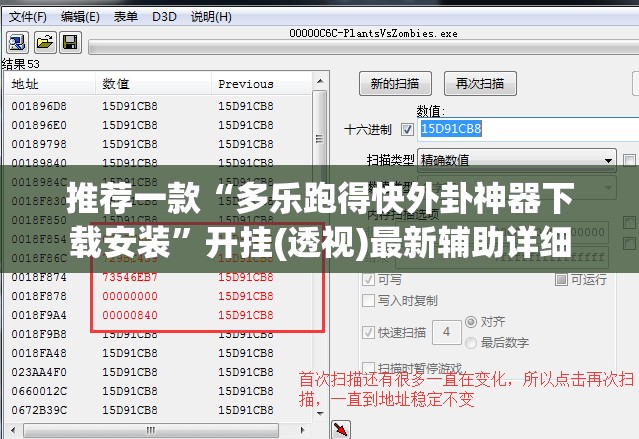Viewport: 639px width, 439px height.
Task: Click the 新的扫描 button
Action: [x=395, y=84]
